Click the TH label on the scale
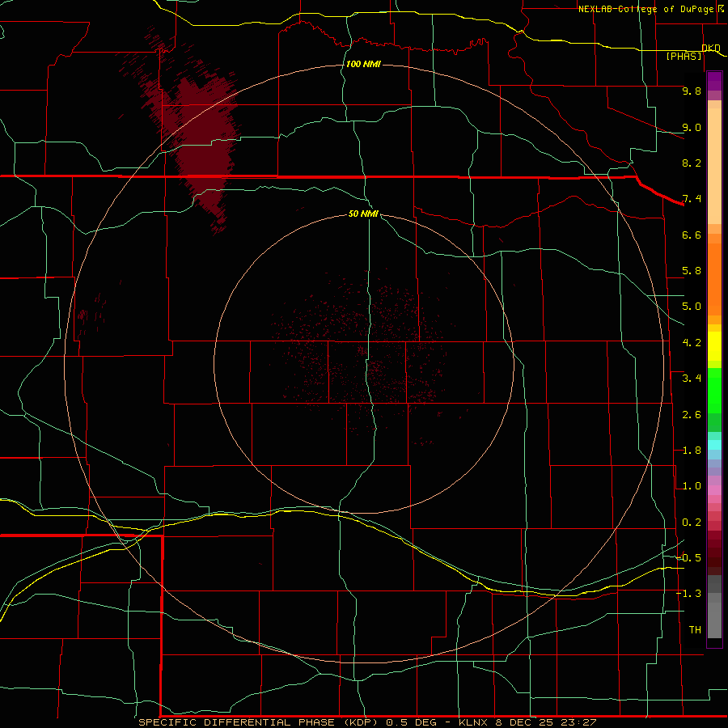Screen dimensions: 728x728 coord(695,630)
